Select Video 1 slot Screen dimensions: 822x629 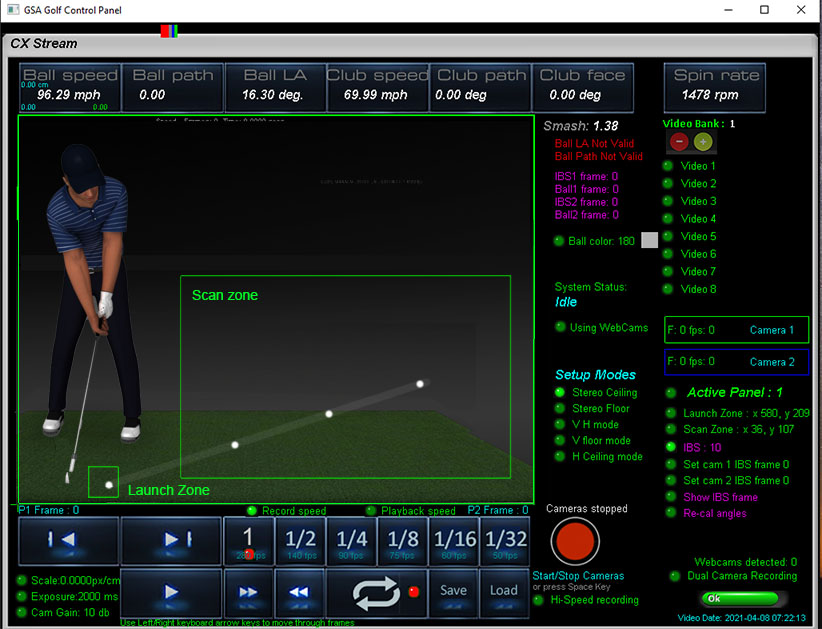(x=689, y=166)
